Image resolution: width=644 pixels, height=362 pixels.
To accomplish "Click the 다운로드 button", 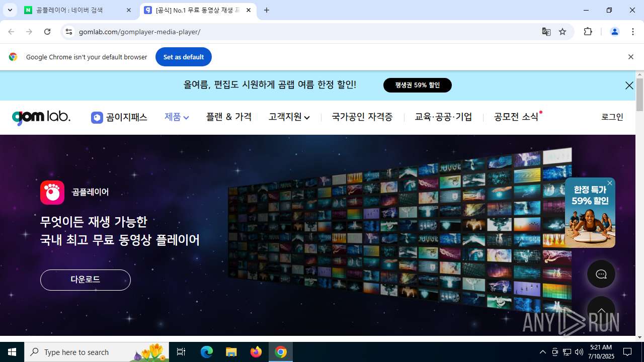I will point(86,280).
